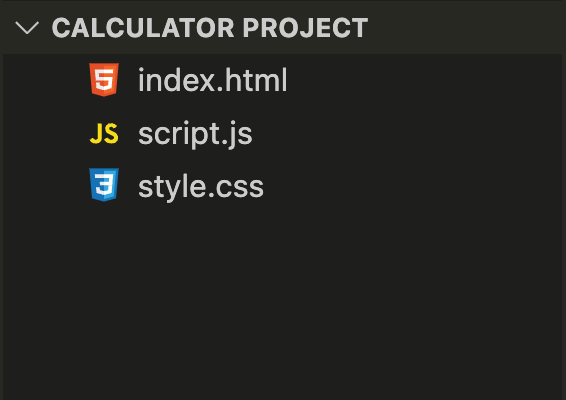Image resolution: width=566 pixels, height=400 pixels.
Task: Click the number 5 badge icon
Action: point(104,80)
